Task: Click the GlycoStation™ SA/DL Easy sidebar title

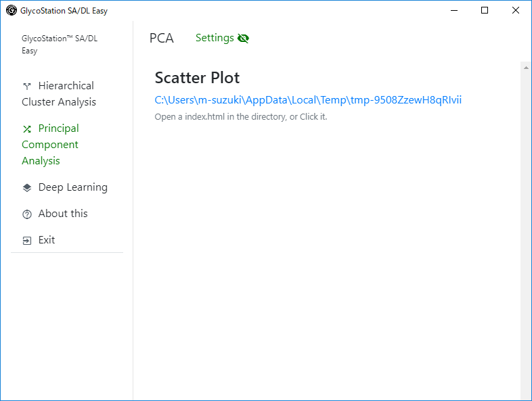Action: pos(60,45)
